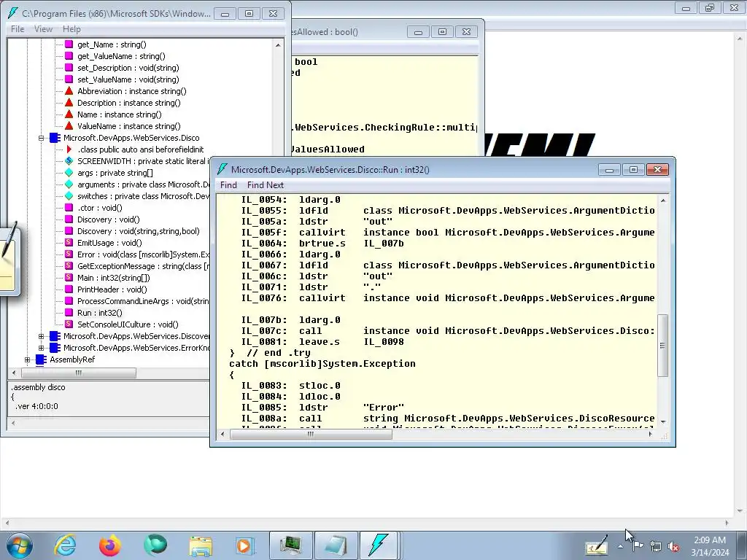
Task: Open the Windows Start menu
Action: (x=19, y=545)
